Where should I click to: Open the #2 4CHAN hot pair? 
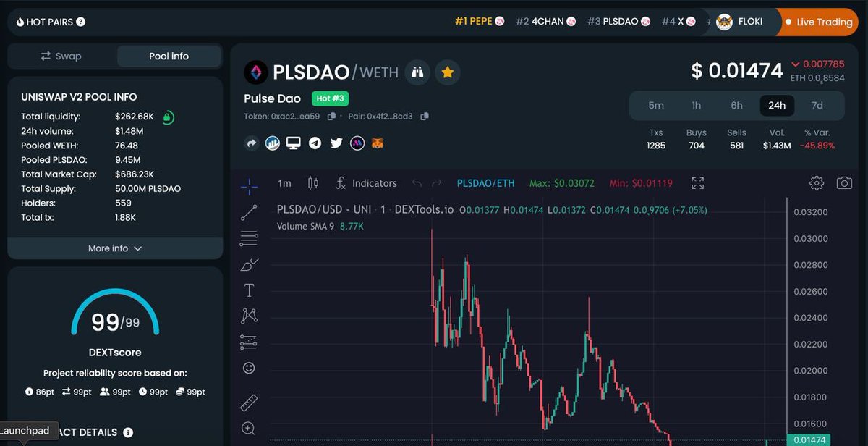pyautogui.click(x=545, y=22)
